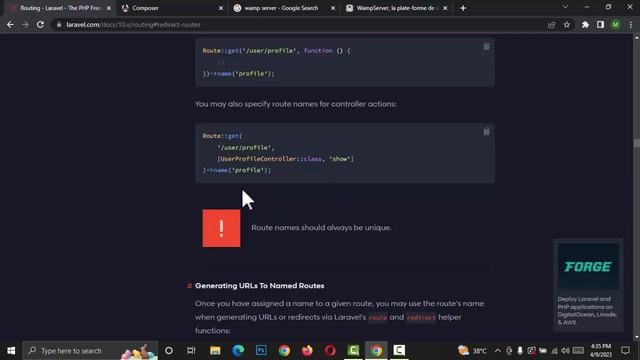640x360 pixels.
Task: Open Camtasia green icon on taskbar
Action: [x=353, y=351]
